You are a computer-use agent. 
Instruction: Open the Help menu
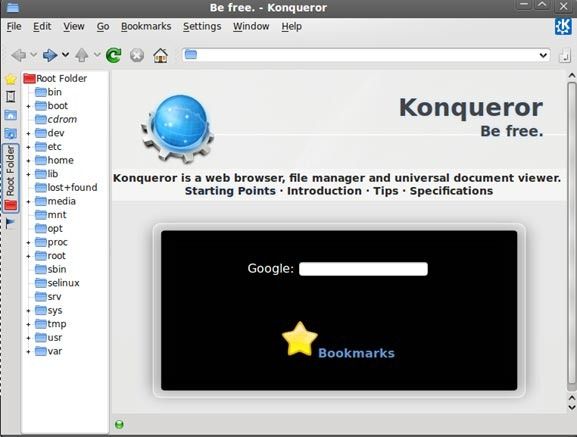(291, 26)
